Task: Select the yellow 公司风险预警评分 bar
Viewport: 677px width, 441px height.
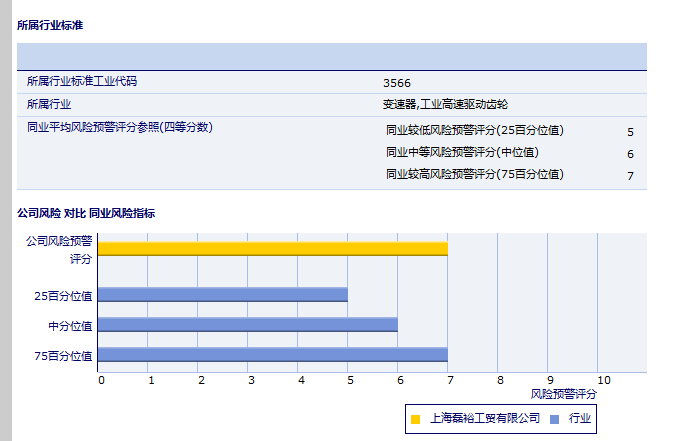Action: (x=272, y=248)
